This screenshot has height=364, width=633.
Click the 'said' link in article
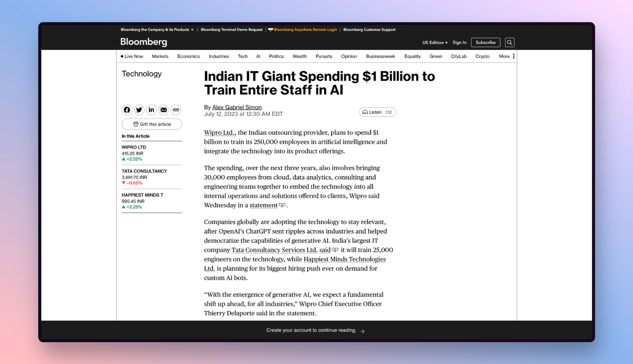(x=325, y=250)
